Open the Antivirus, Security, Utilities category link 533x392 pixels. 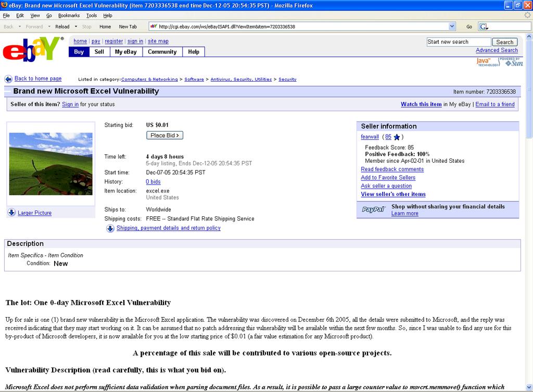pyautogui.click(x=241, y=80)
